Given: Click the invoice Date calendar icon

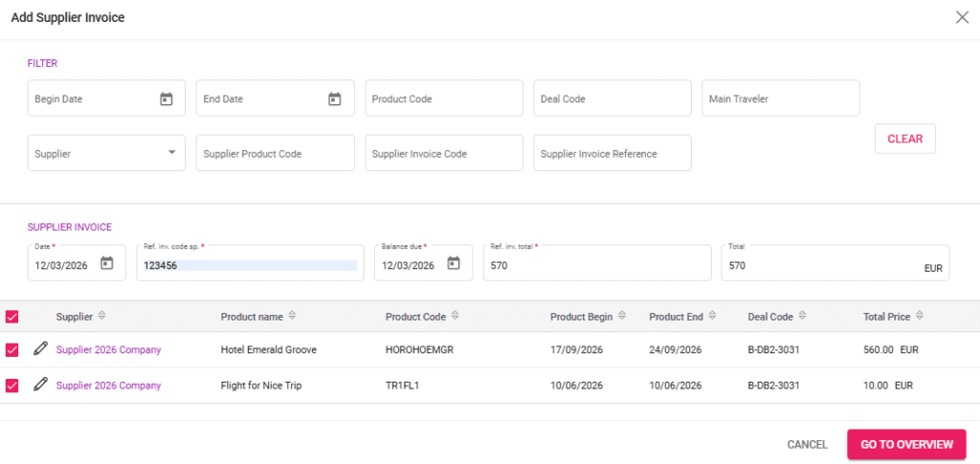Looking at the screenshot, I should [x=107, y=264].
